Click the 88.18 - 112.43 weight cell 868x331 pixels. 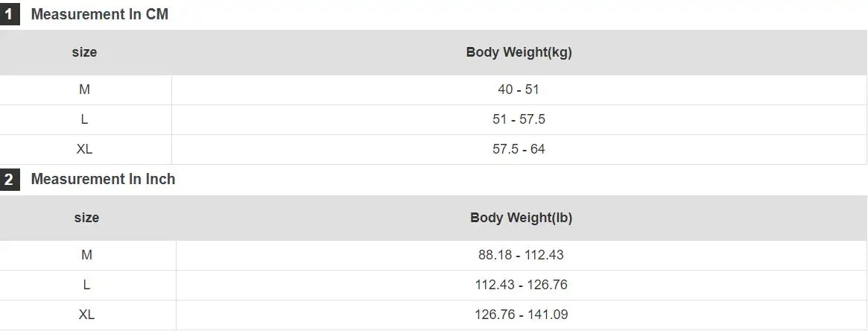522,255
